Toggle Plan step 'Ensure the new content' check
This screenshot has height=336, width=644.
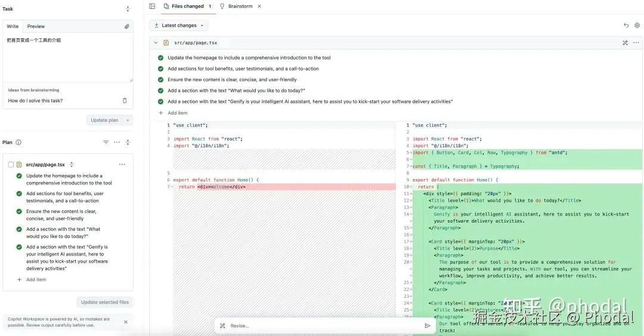tap(19, 211)
